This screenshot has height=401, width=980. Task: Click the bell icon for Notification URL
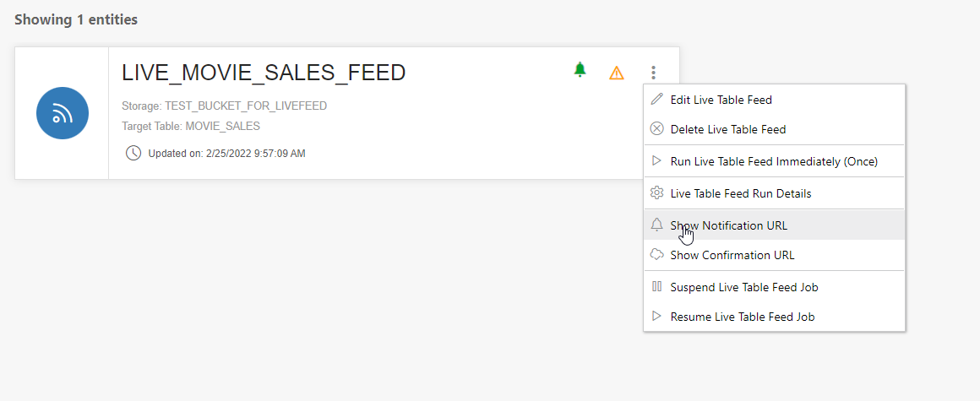(657, 225)
